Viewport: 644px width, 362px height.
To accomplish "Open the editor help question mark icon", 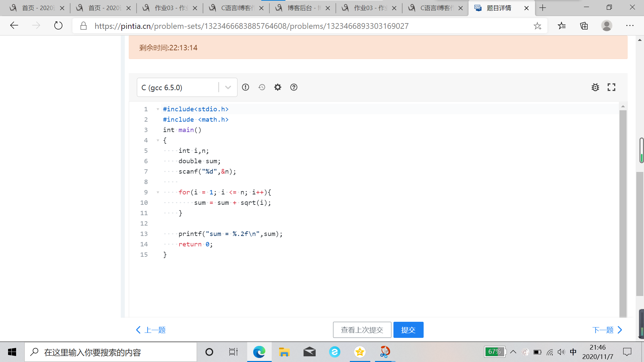I will [x=294, y=87].
